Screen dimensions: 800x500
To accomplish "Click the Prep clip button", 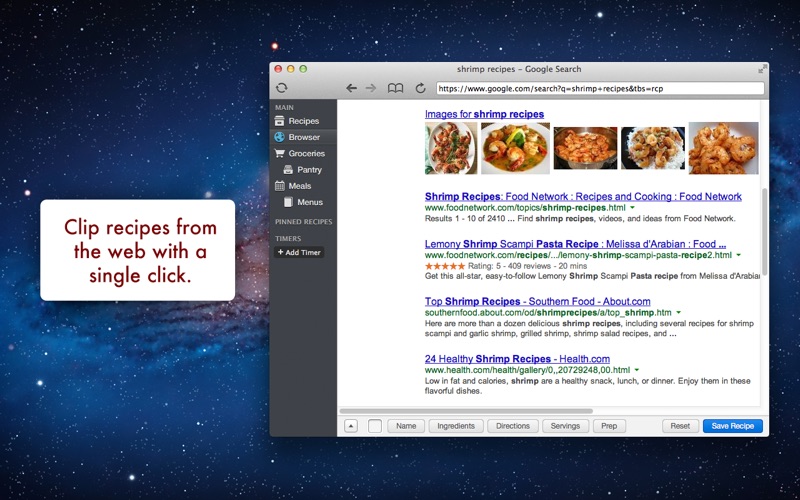I will 609,426.
